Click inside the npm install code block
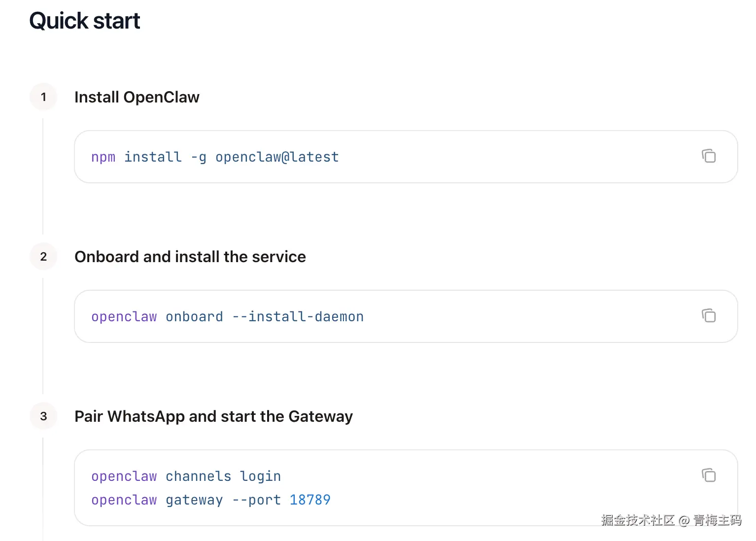This screenshot has width=756, height=541. [444, 157]
